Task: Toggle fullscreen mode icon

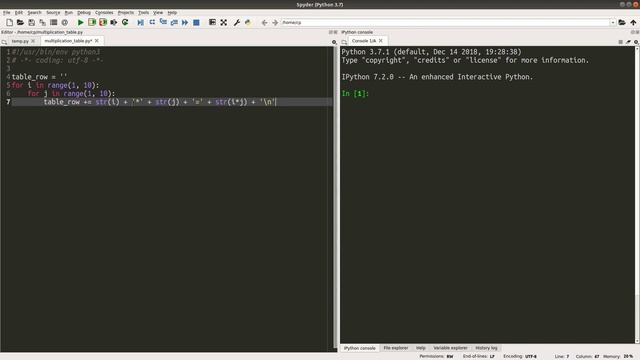Action: point(224,22)
